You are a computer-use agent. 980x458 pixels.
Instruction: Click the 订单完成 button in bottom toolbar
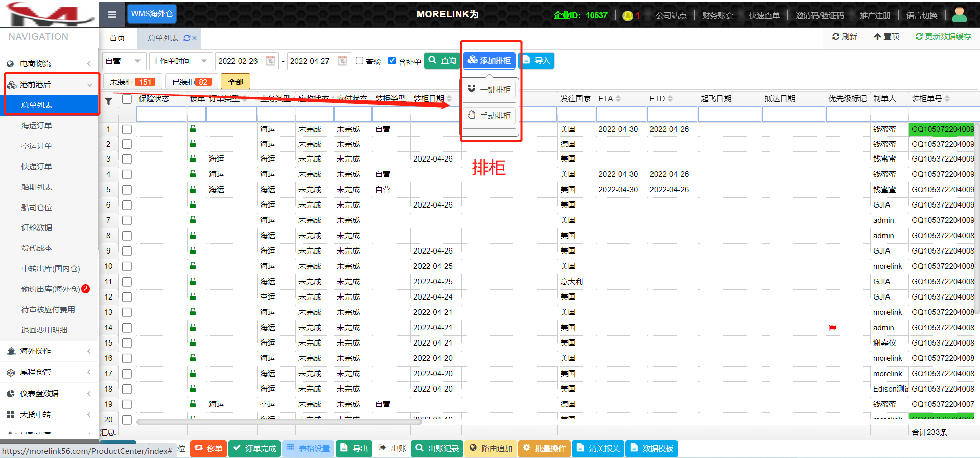coord(254,448)
